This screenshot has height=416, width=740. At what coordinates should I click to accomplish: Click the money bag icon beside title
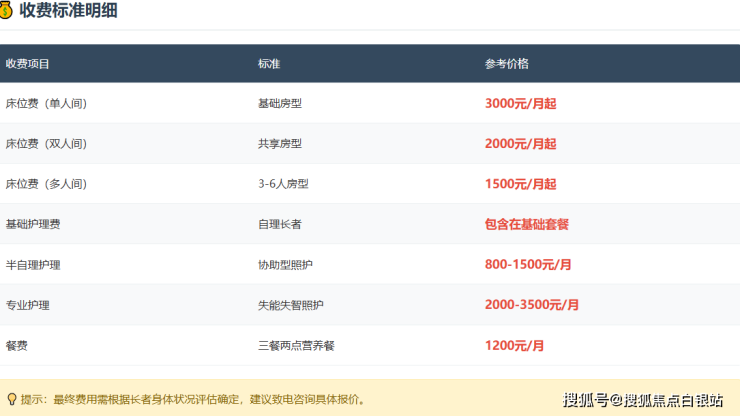[x=8, y=11]
